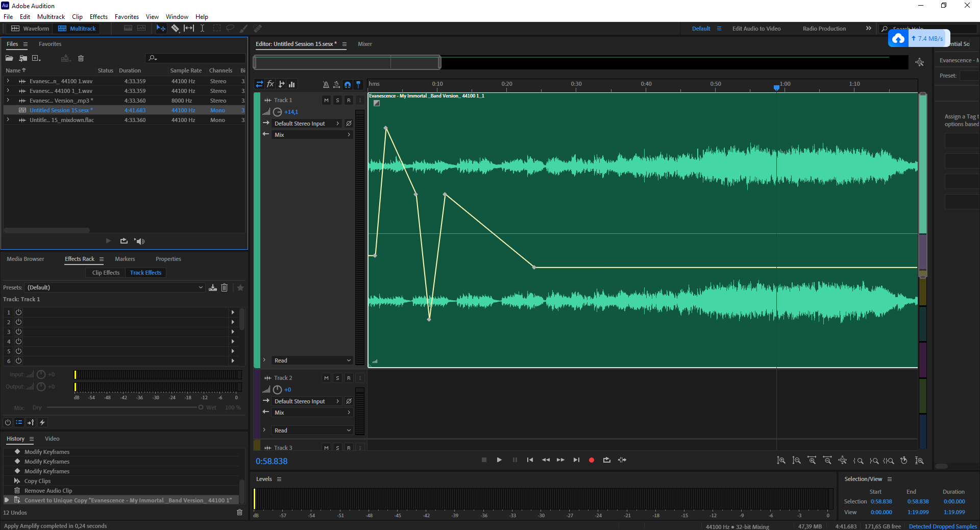Open the Effects menu
980x530 pixels.
(99, 17)
